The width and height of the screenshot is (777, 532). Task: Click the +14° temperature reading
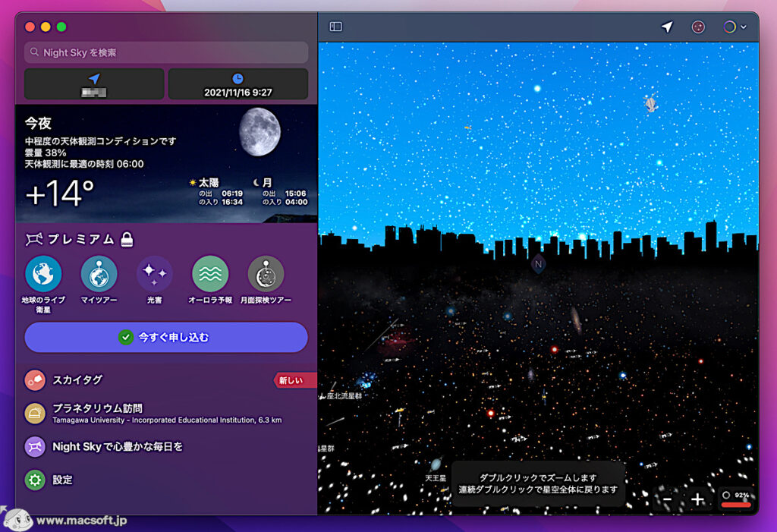(x=59, y=193)
